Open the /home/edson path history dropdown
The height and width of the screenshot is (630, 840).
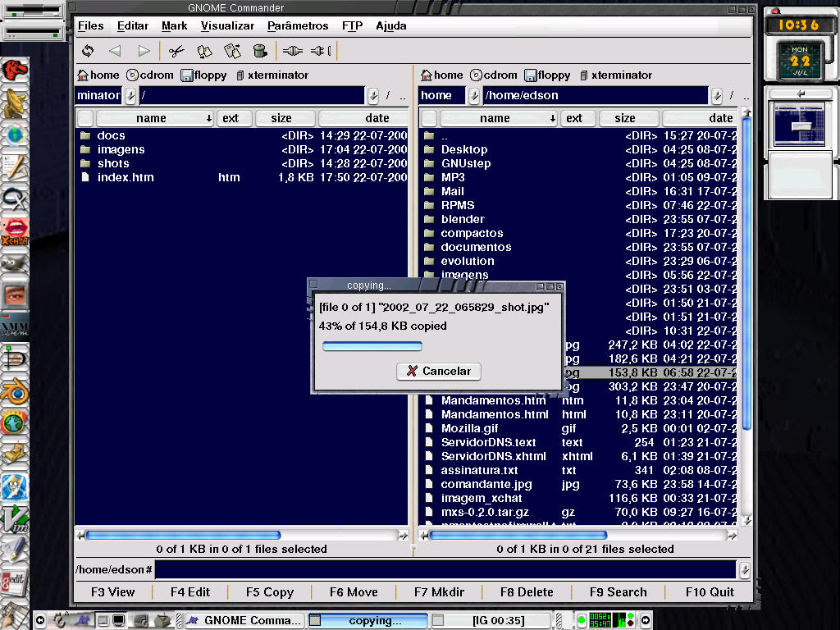click(717, 96)
